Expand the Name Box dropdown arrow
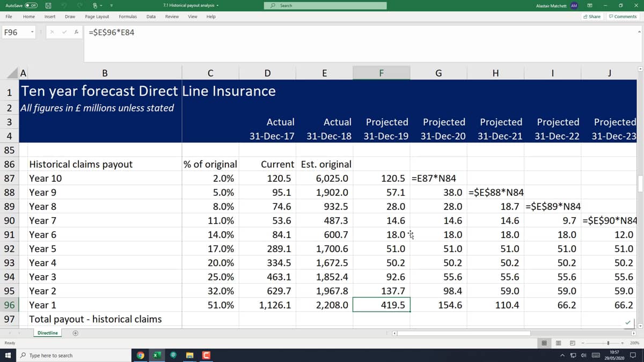This screenshot has width=644, height=362. click(33, 32)
